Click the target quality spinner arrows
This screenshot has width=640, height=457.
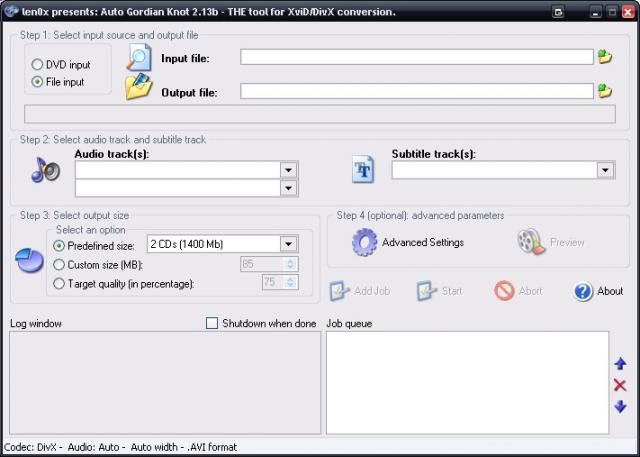pyautogui.click(x=290, y=282)
